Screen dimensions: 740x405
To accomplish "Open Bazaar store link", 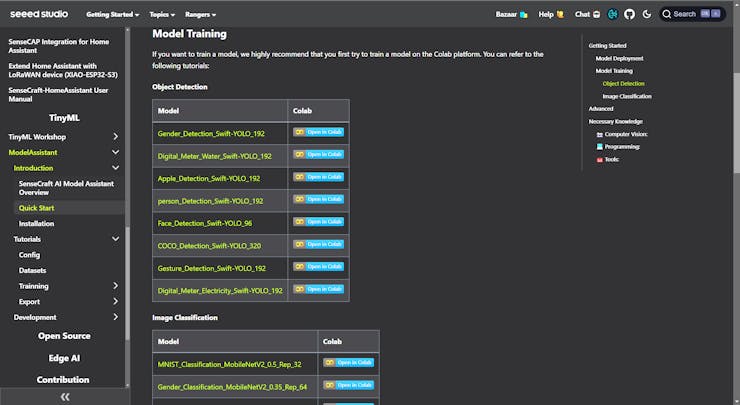I will tap(511, 14).
